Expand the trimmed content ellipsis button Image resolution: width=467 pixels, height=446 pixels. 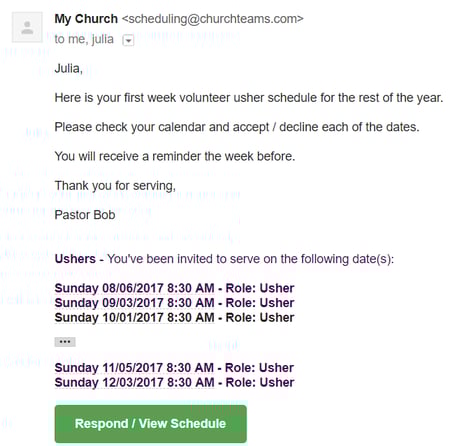tap(65, 342)
